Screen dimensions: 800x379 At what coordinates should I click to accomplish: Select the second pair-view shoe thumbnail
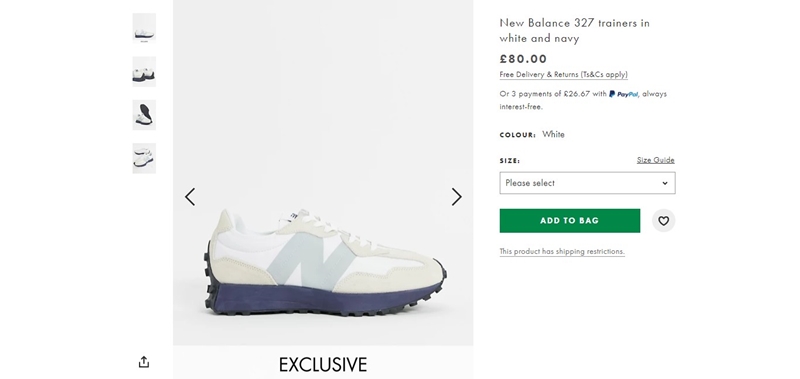tap(144, 71)
